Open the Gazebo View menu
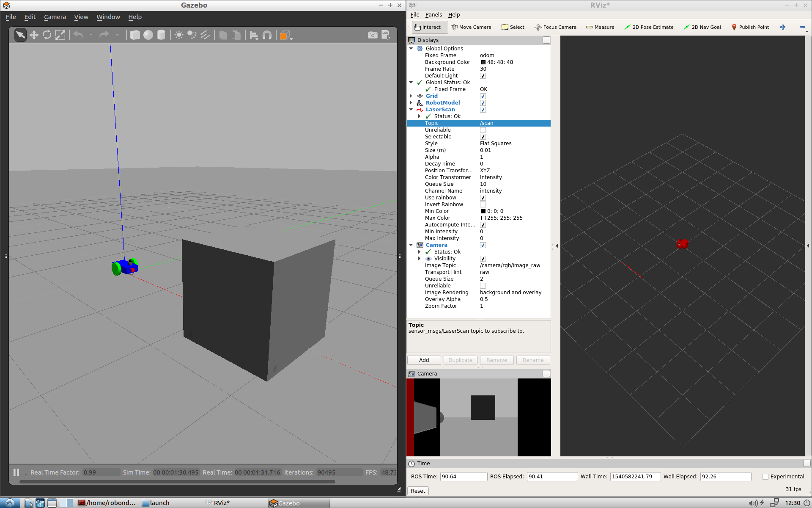 (x=81, y=17)
